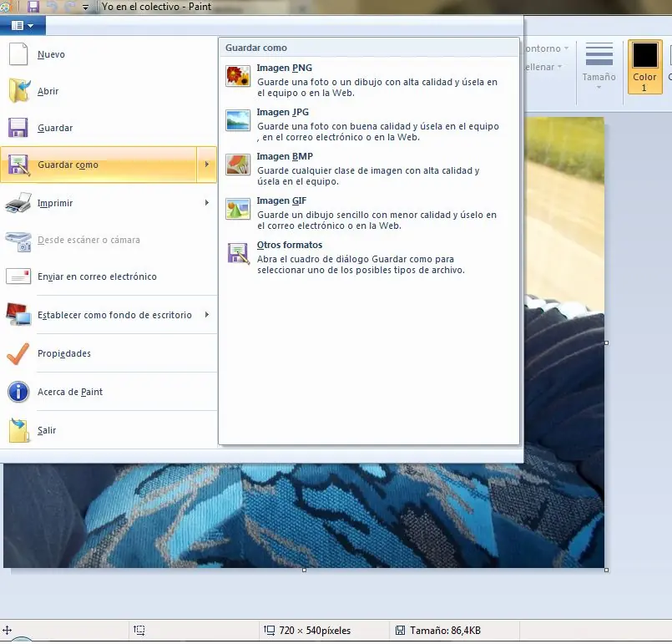Select Establecer como fondo de escritorio
Viewport: 672px width, 644px height.
[109, 315]
